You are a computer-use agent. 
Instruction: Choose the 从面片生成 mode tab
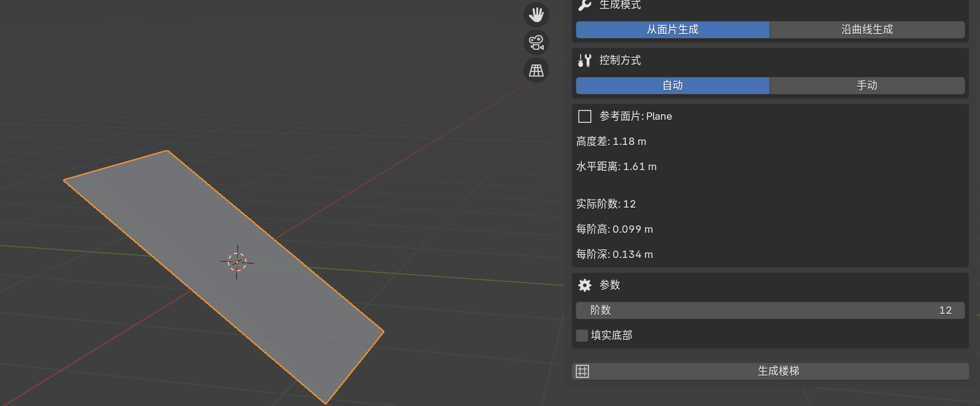pyautogui.click(x=672, y=29)
